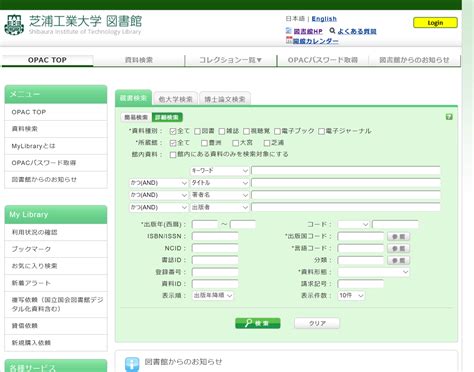Open 新規購入依頼 in My Library
The width and height of the screenshot is (474, 372).
coord(56,343)
